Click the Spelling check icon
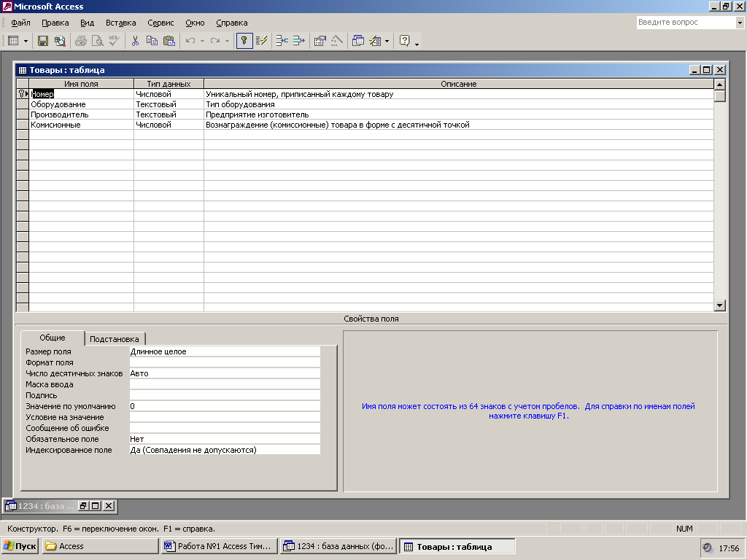The height and width of the screenshot is (560, 747). [114, 41]
